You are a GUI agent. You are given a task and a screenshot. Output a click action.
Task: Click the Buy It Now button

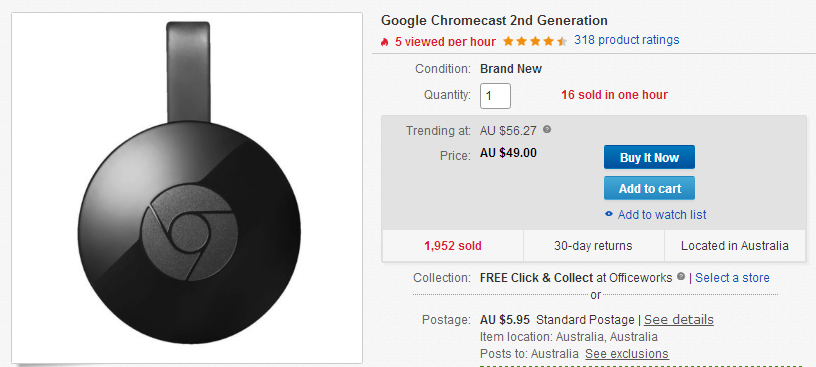649,157
